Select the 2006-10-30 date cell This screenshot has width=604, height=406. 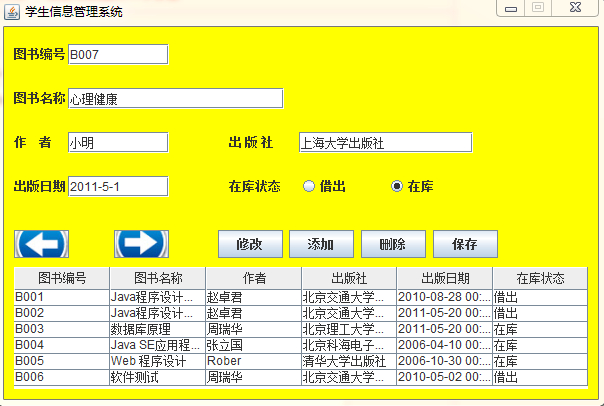tap(445, 361)
